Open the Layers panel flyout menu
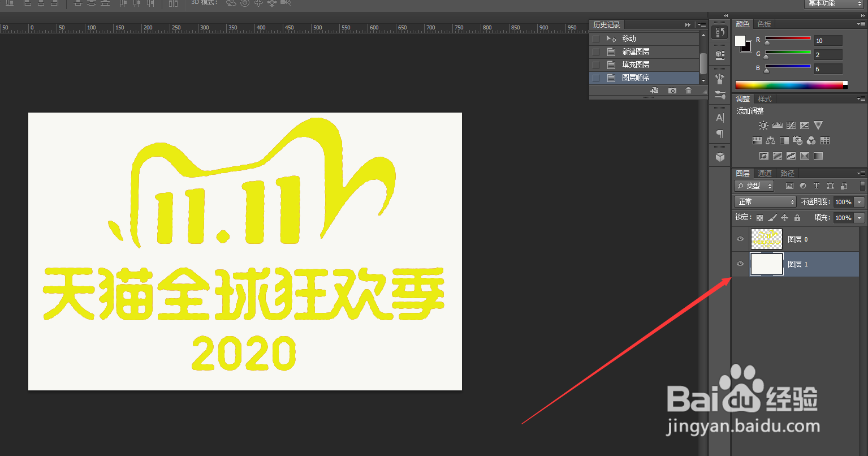 tap(861, 173)
